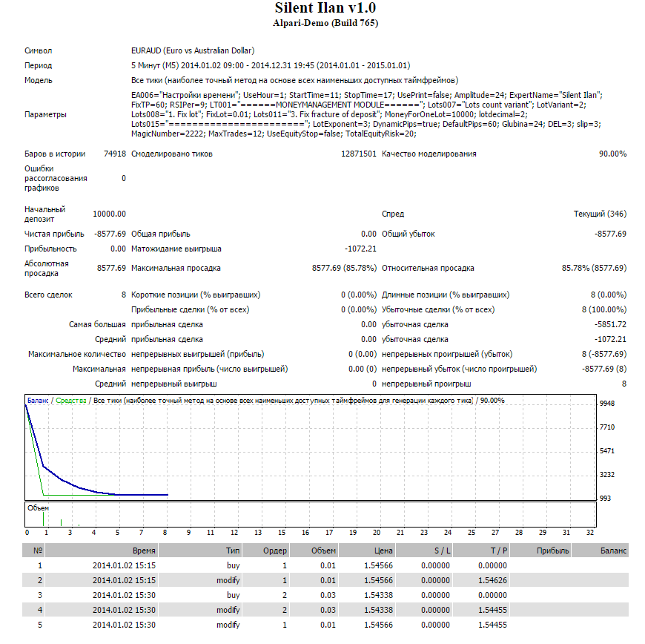The height and width of the screenshot is (644, 645).
Task: Select the Alpari-Demo (Build 765) subtitle
Action: [325, 23]
